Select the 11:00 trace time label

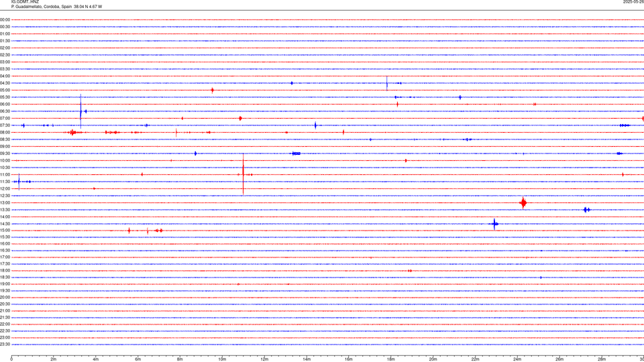click(5, 174)
